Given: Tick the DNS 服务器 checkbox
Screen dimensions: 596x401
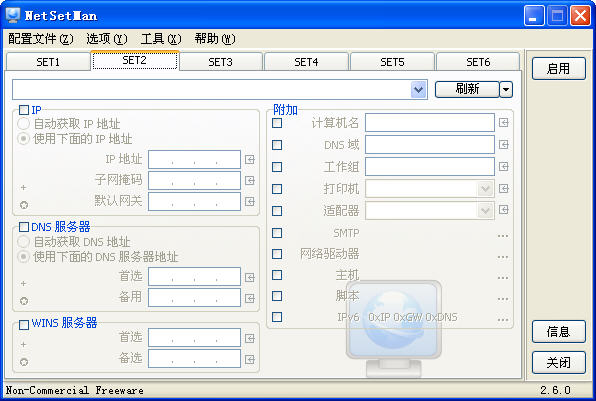Looking at the screenshot, I should click(24, 227).
